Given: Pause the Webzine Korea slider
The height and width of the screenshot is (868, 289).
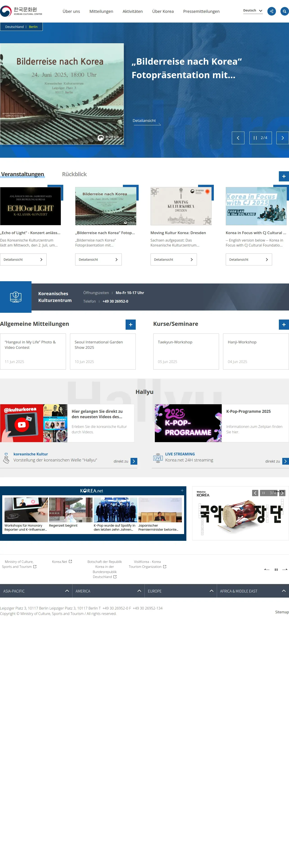Looking at the screenshot, I should point(263,493).
